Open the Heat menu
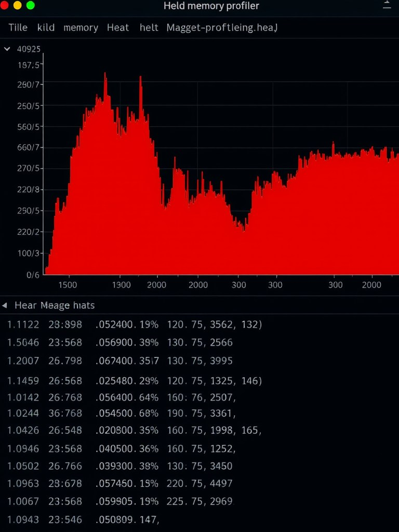 click(x=118, y=27)
